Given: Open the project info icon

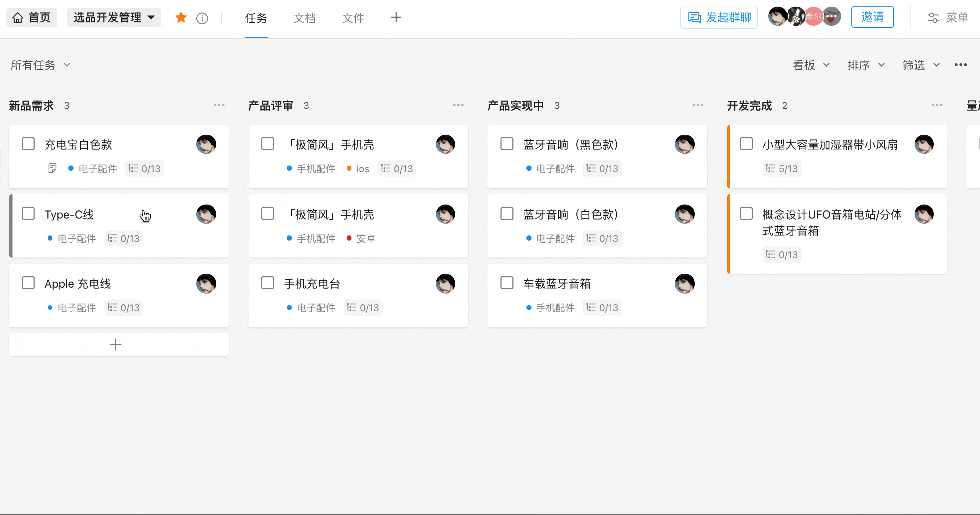Looking at the screenshot, I should point(202,18).
